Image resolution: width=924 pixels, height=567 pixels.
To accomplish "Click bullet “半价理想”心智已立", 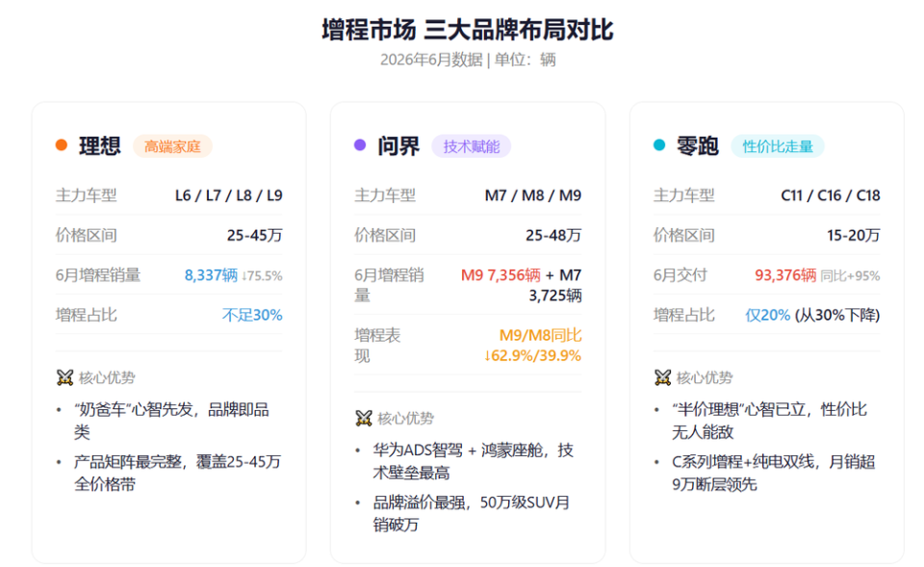I will coord(770,421).
